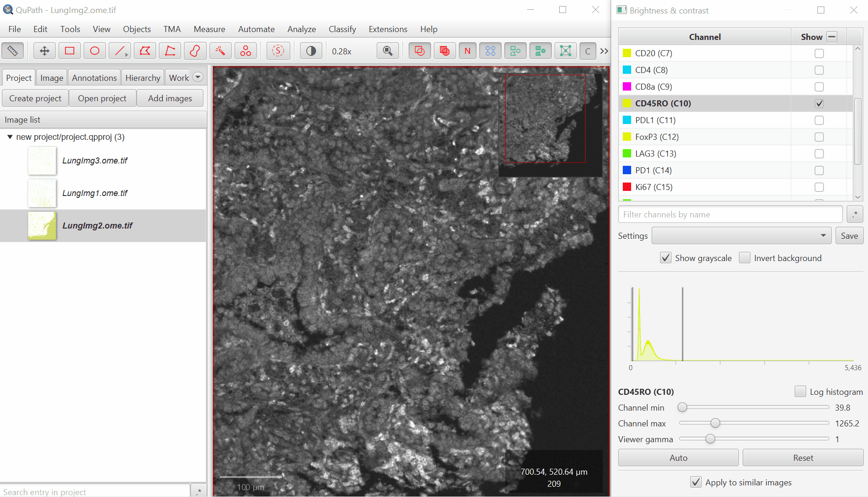Select the Rectangle annotation tool
868x497 pixels.
tap(70, 51)
